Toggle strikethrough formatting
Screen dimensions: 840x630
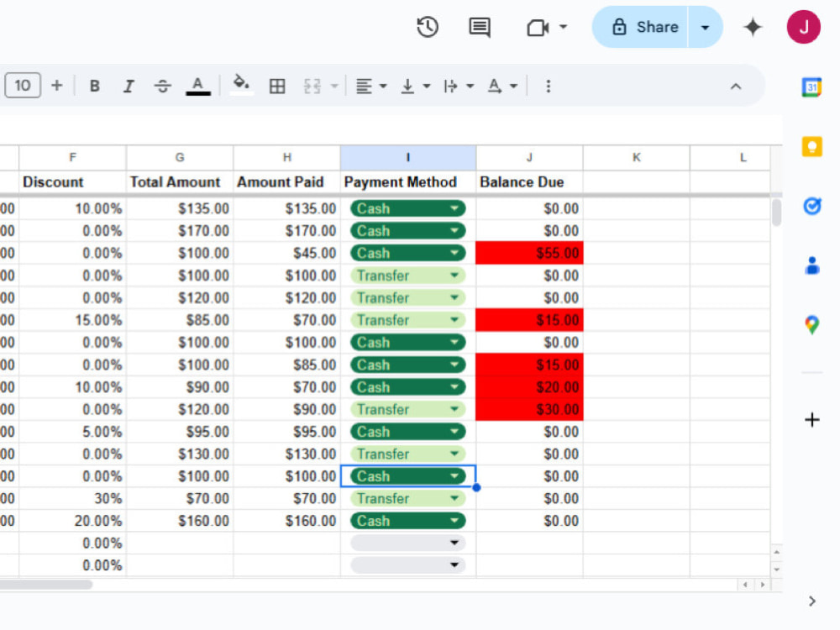coord(162,86)
